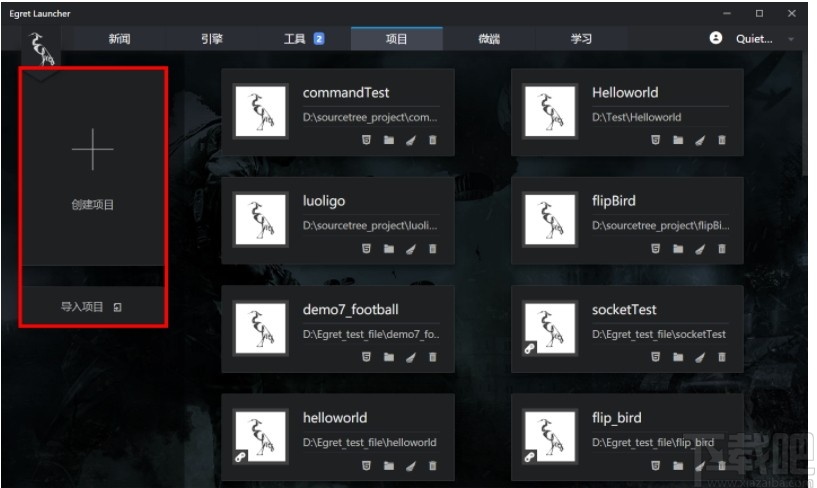The width and height of the screenshot is (817, 488).
Task: Select the commandTest project thumbnail
Action: [261, 111]
